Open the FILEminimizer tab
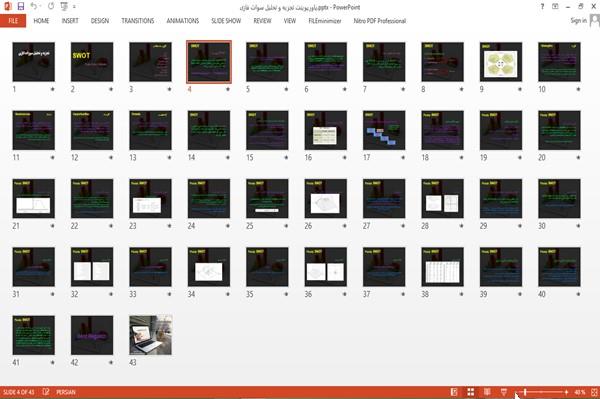Viewport: 600px width, 399px height. (325, 21)
